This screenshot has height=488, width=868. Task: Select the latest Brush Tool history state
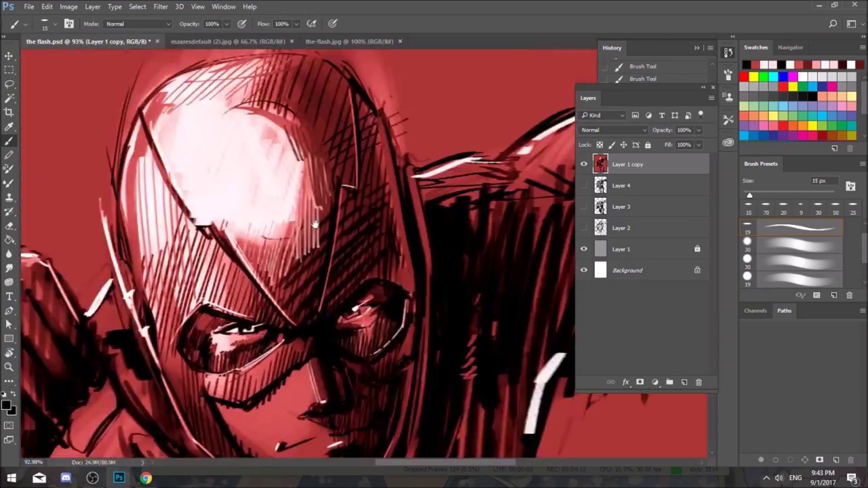642,79
